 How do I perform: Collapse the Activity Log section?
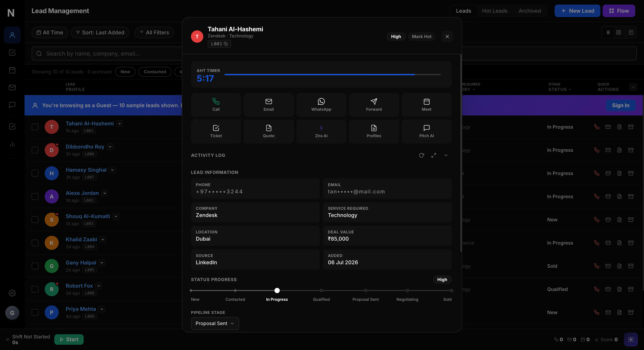[446, 155]
